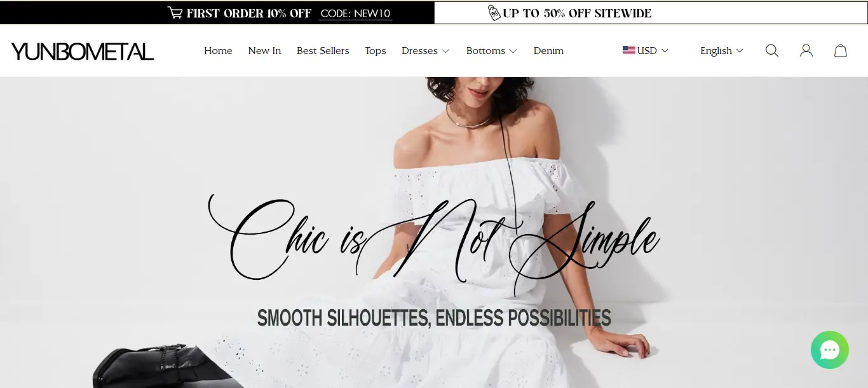Click the Up To 50% Off Sitewide banner

tap(651, 13)
